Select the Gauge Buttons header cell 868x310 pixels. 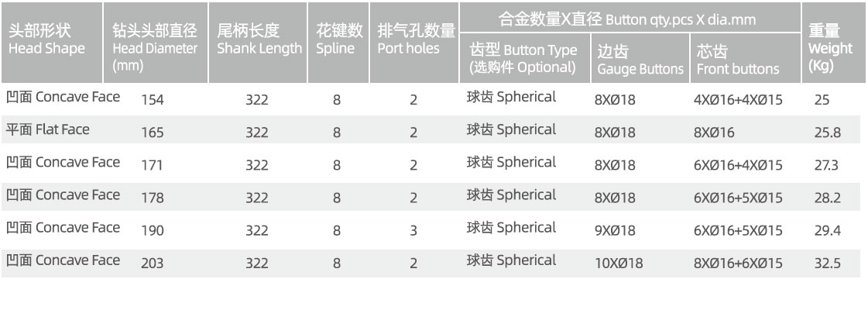point(640,60)
